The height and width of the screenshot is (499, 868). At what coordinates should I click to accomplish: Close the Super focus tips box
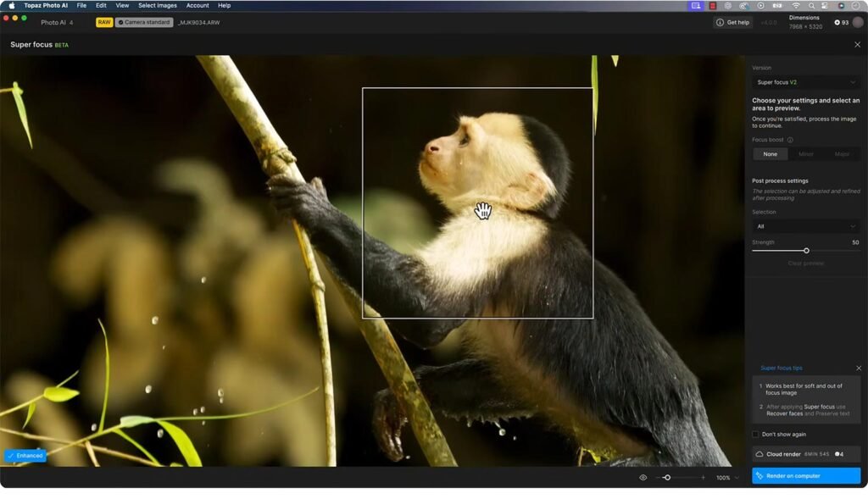858,368
